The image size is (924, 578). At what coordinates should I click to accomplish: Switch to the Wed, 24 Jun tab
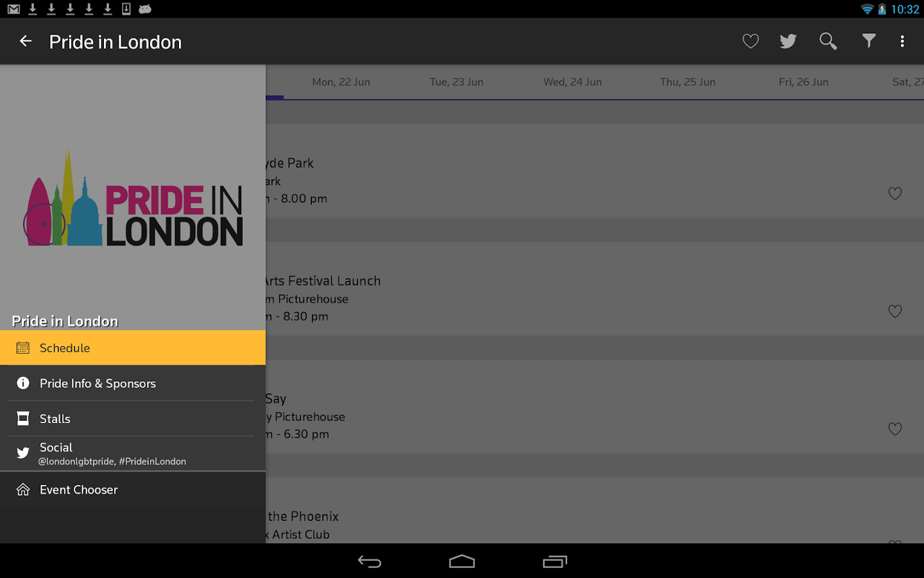tap(572, 82)
